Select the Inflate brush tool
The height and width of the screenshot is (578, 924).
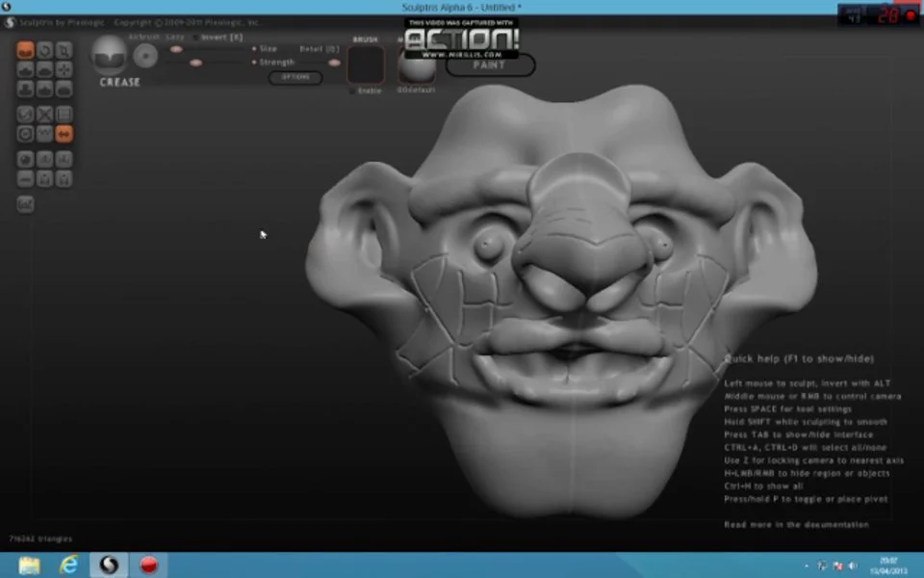click(x=25, y=89)
